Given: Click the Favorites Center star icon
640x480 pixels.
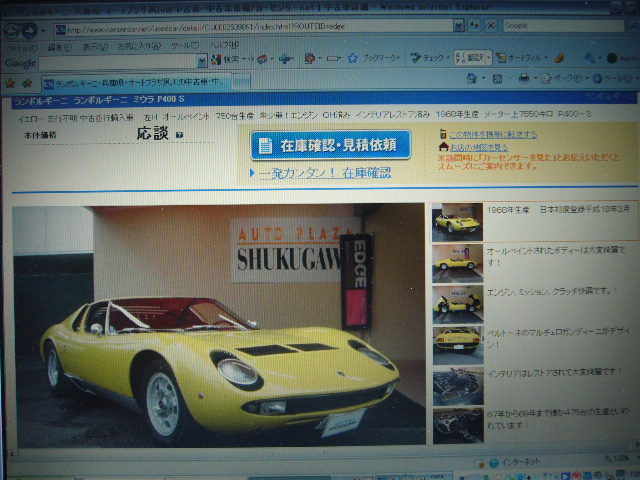Looking at the screenshot, I should (x=10, y=84).
